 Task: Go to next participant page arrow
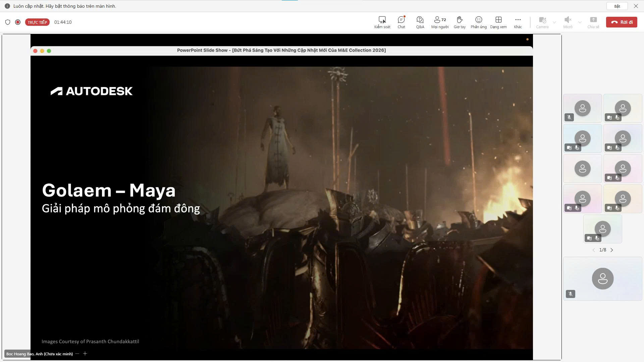tap(612, 250)
